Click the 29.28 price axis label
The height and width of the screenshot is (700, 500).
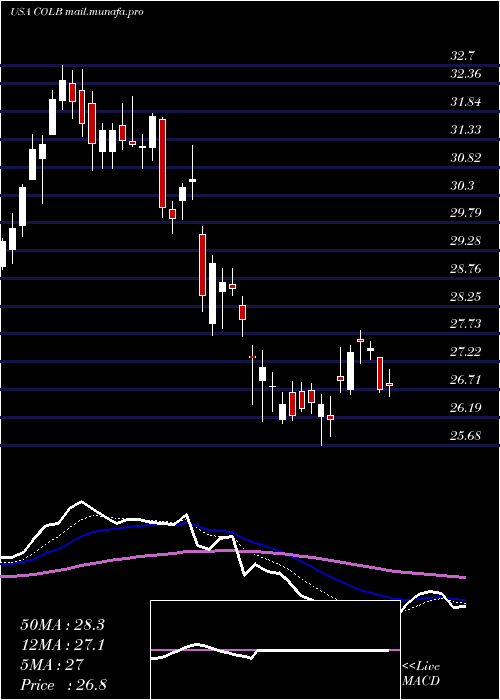466,241
